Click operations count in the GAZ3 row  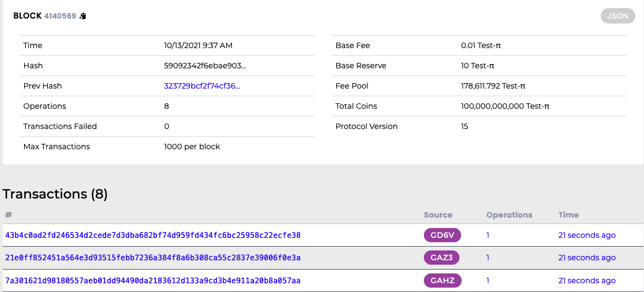[x=488, y=258]
